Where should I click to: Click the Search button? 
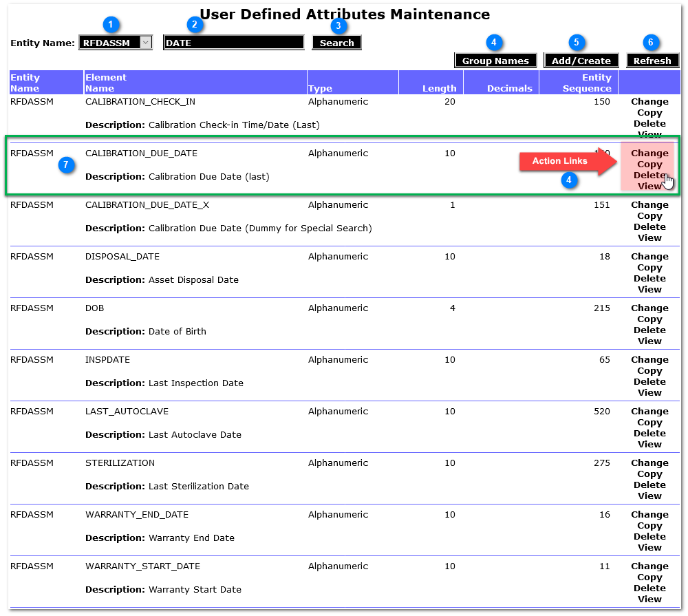tap(336, 43)
